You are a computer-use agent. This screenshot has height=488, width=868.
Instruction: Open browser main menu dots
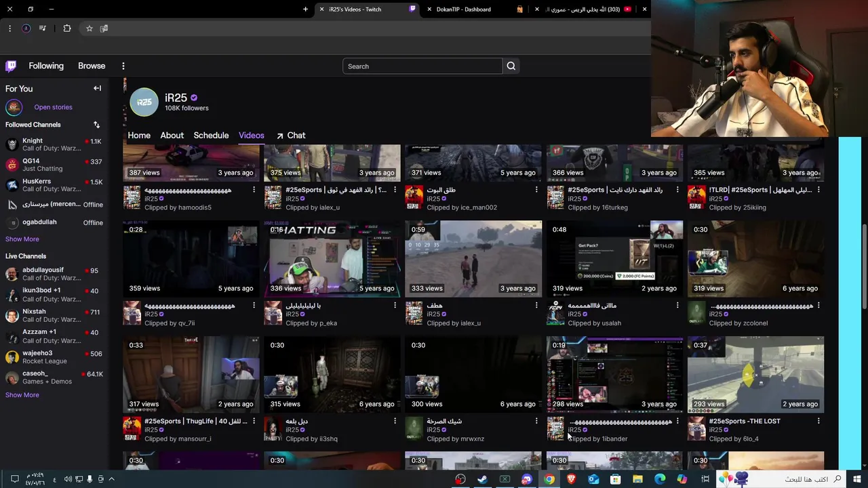pyautogui.click(x=9, y=28)
